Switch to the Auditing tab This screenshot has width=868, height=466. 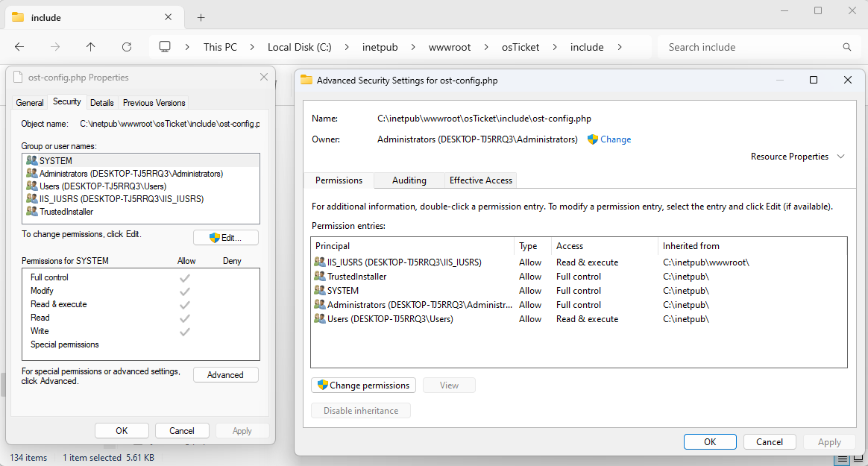(x=409, y=180)
